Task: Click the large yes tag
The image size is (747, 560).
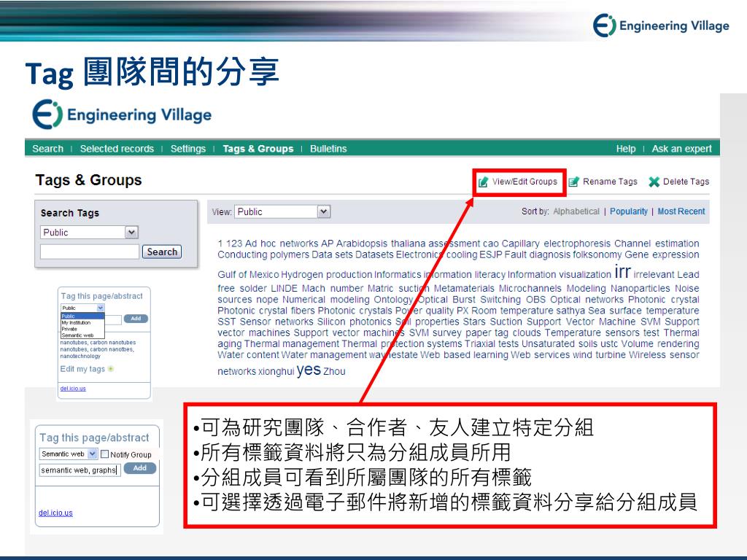Action: (309, 370)
